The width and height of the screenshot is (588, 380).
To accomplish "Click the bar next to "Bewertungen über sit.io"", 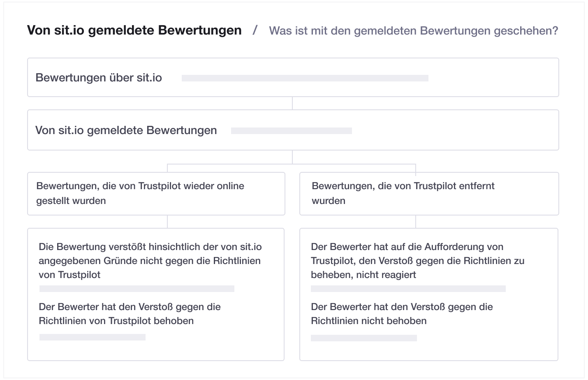I will point(305,78).
